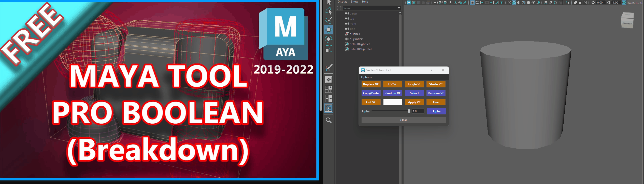Switch viewport to Smooth Shade All
644x184 pixels.
click(514, 3)
